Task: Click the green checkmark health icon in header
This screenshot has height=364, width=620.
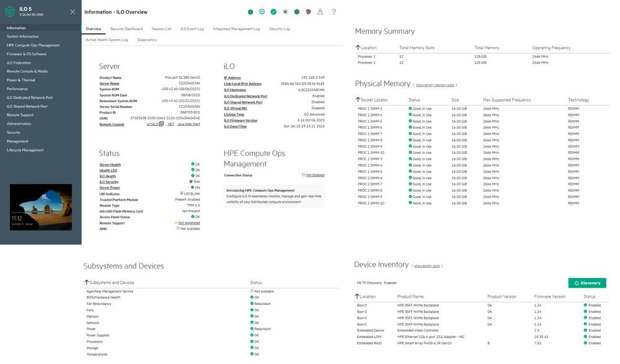Action: [273, 12]
